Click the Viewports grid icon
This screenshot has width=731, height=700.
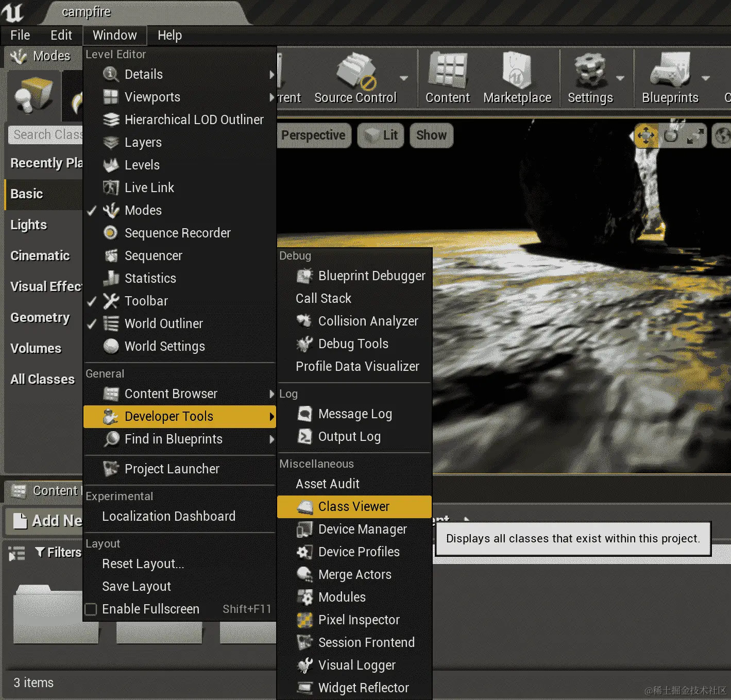tap(111, 97)
